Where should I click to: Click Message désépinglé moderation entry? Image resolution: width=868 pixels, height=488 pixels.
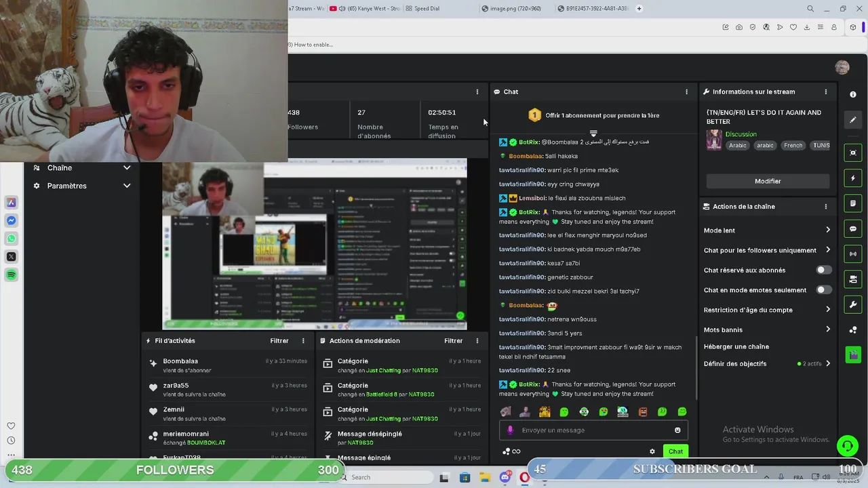point(401,438)
